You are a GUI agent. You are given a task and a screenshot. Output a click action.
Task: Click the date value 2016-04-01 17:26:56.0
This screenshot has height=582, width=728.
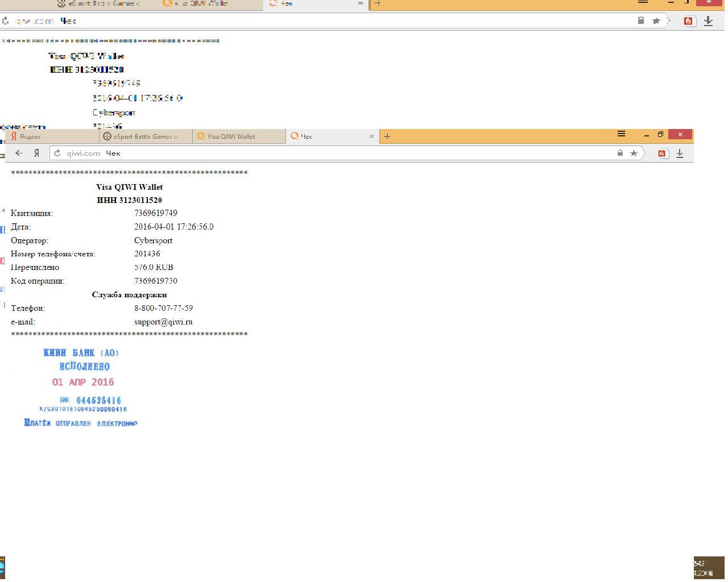174,227
